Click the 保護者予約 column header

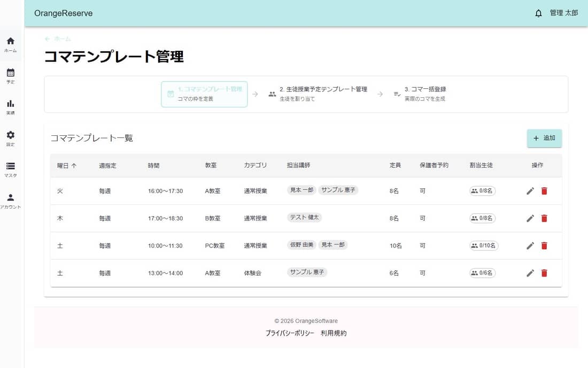pos(434,165)
